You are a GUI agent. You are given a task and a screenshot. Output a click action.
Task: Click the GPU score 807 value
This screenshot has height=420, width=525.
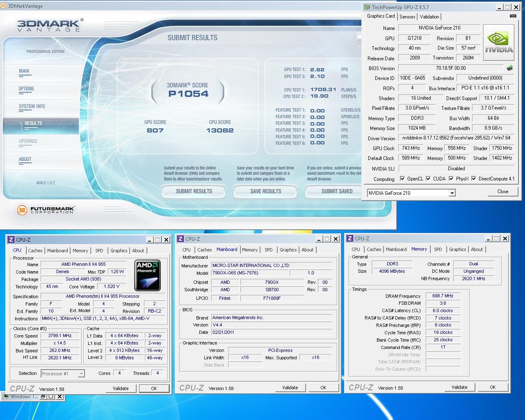[x=155, y=130]
